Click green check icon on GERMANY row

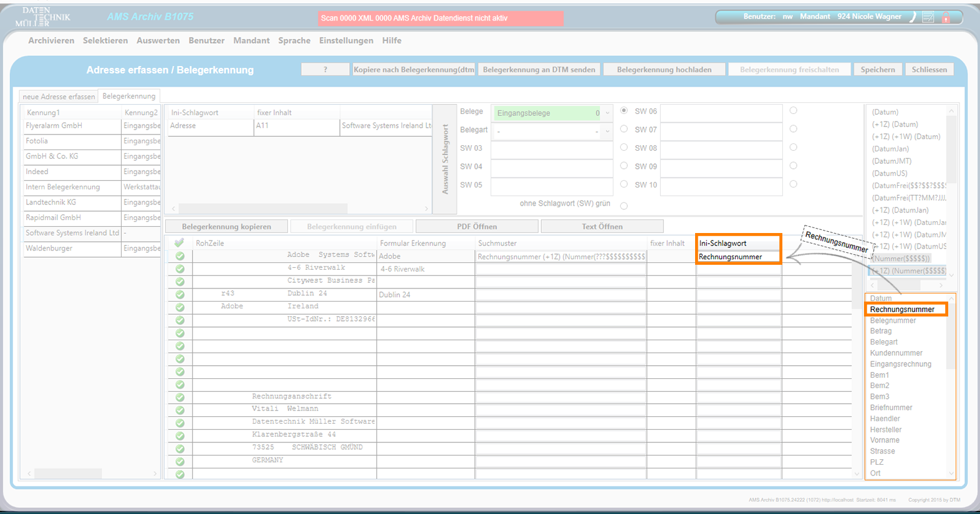coord(180,461)
